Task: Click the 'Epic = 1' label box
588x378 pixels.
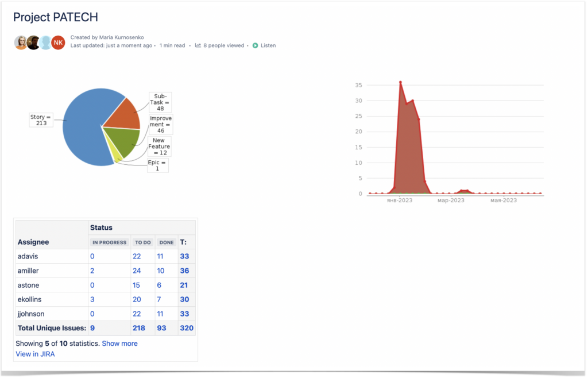Action: [158, 165]
